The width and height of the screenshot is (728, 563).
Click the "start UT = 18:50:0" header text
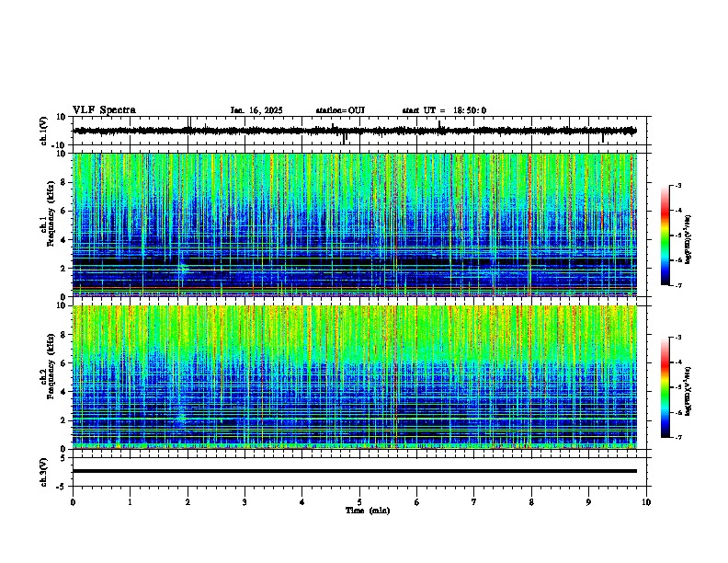click(444, 110)
